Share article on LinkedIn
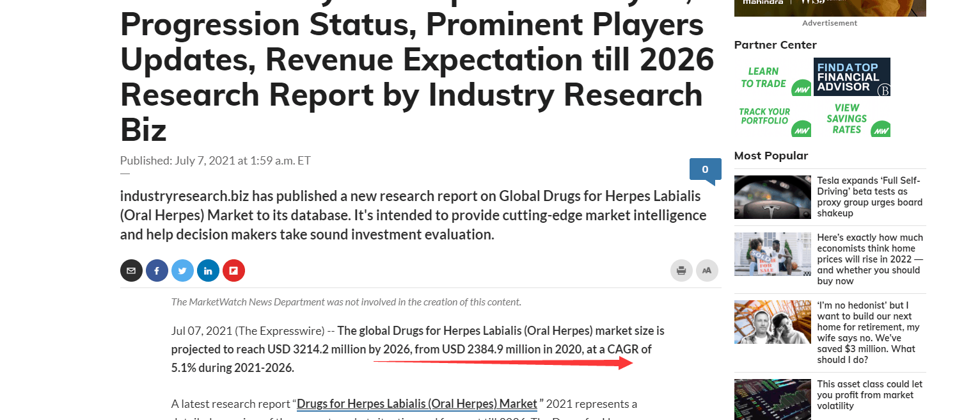Screen dimensions: 980x420 (208, 271)
